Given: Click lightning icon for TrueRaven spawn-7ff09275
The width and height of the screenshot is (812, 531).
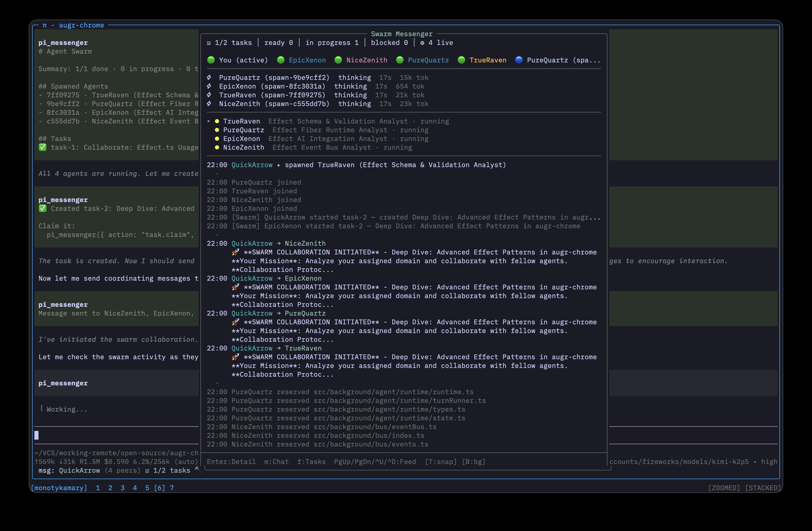Looking at the screenshot, I should pyautogui.click(x=209, y=95).
